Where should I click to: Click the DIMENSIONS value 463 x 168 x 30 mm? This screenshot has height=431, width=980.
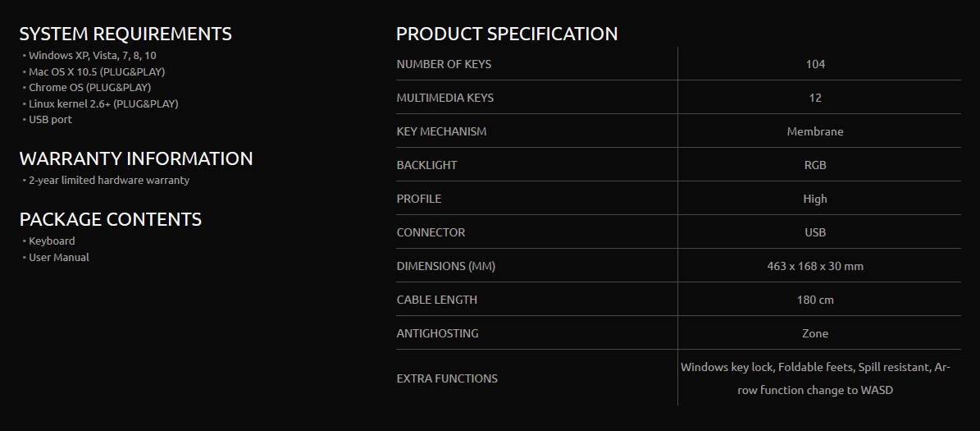tap(815, 266)
